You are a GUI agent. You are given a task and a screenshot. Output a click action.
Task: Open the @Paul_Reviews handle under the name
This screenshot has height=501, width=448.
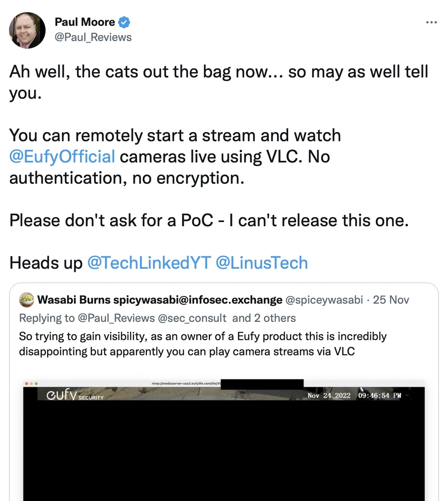tap(93, 37)
